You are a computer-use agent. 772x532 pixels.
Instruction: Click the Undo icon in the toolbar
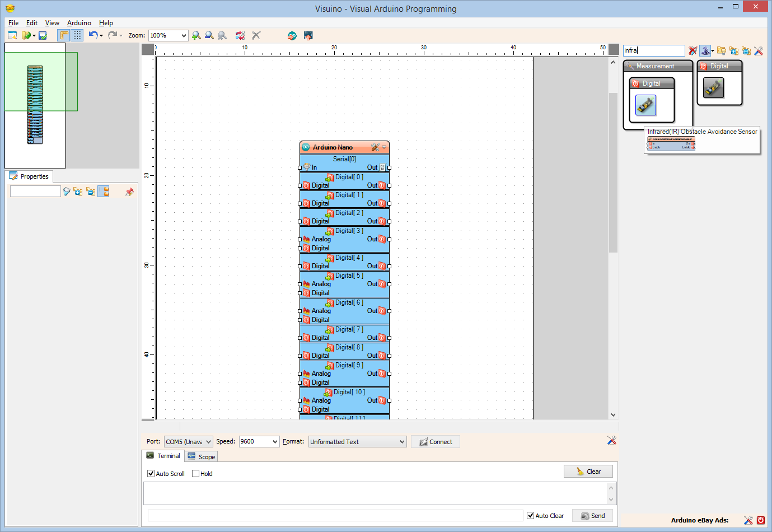[92, 35]
